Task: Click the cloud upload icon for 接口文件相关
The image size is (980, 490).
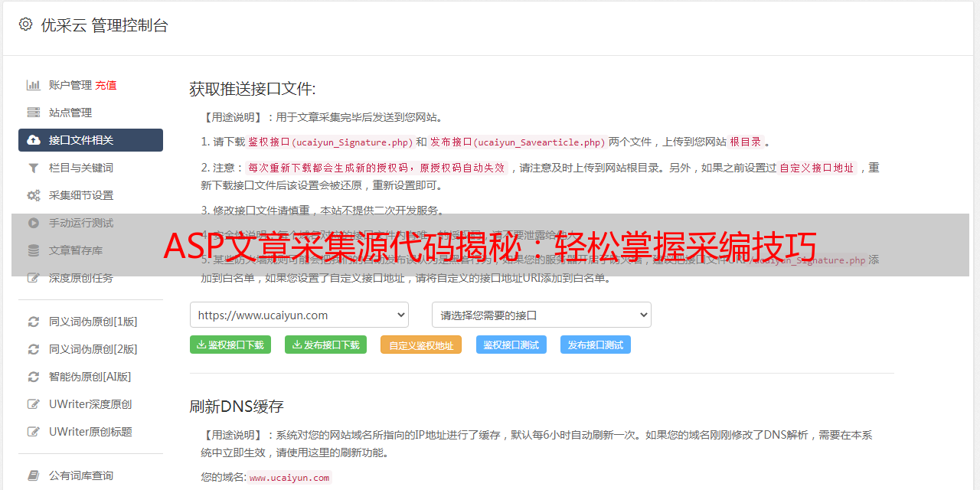Action: 34,140
